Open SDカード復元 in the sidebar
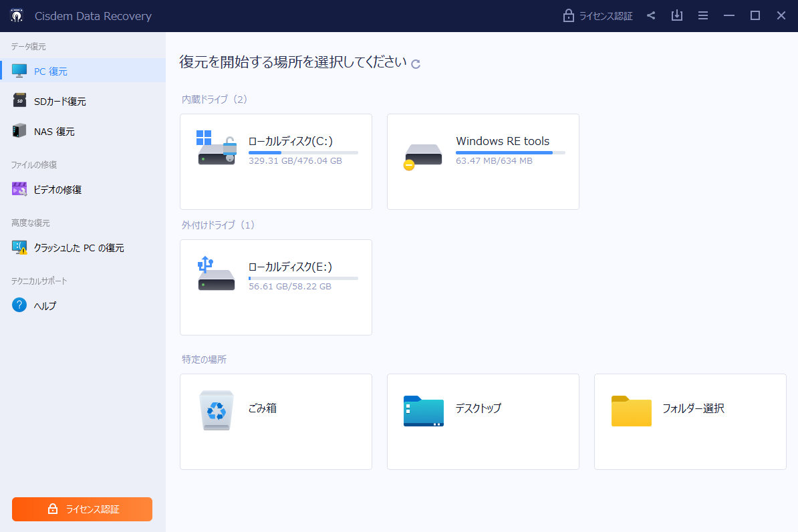The height and width of the screenshot is (532, 798). 59,101
